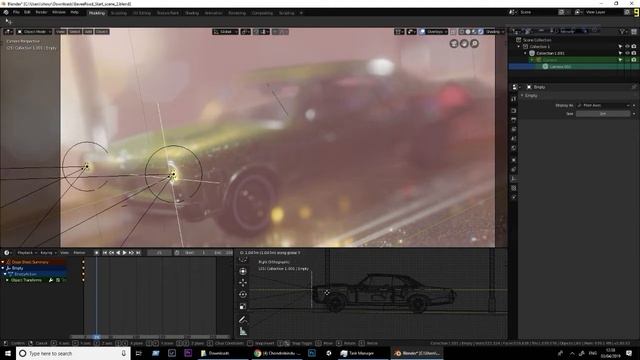This screenshot has width=640, height=360.
Task: Jump to next keyframe
Action: tap(131, 253)
